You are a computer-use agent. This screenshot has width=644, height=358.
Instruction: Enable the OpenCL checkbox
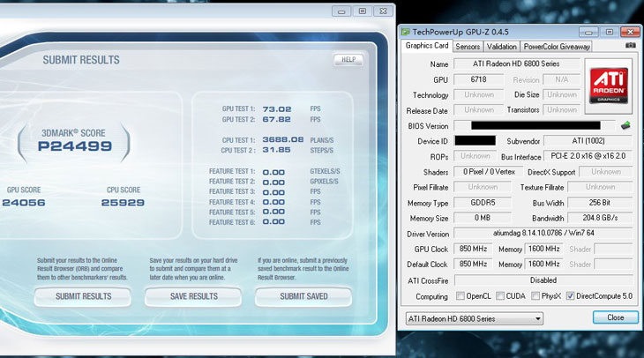461,296
